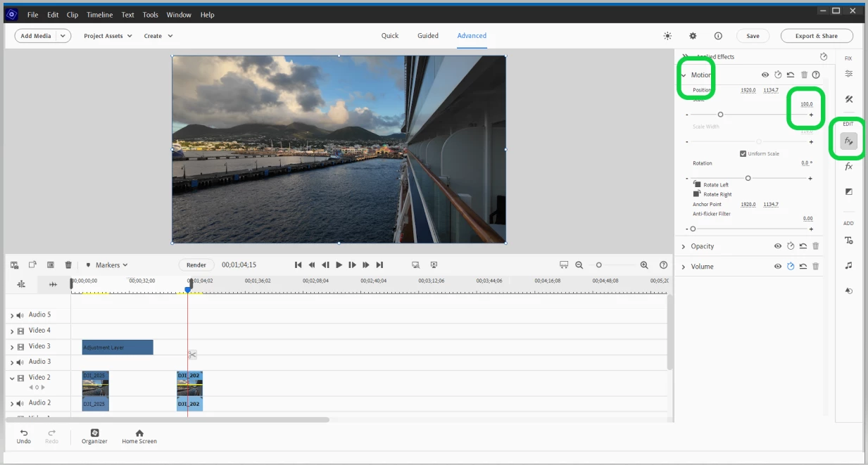868x465 pixels.
Task: Reset the Volume effect
Action: [803, 267]
